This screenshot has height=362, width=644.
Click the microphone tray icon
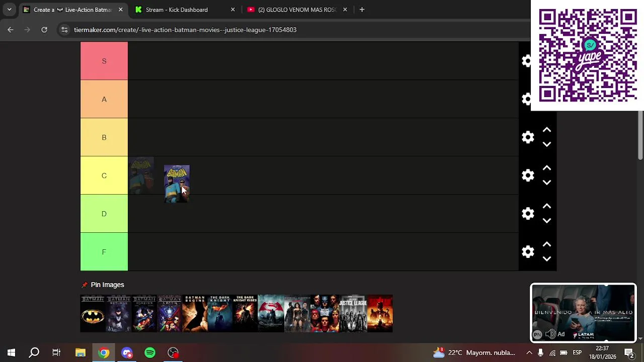(x=540, y=352)
